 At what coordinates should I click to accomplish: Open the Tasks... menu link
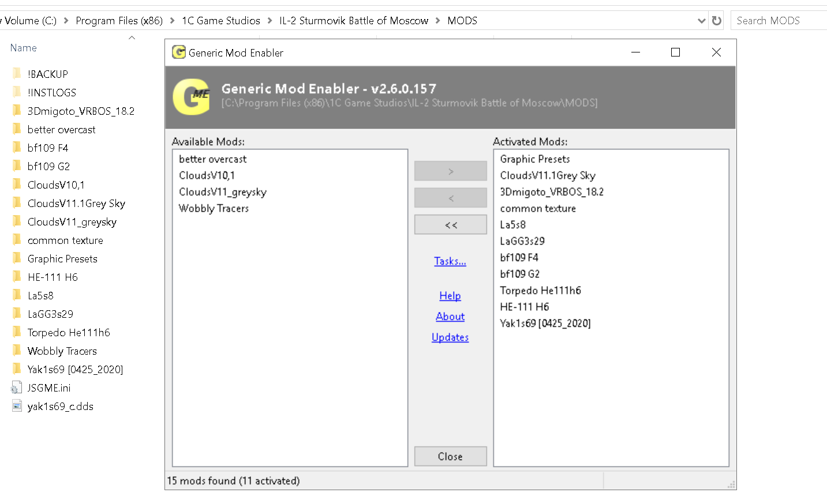coord(450,261)
